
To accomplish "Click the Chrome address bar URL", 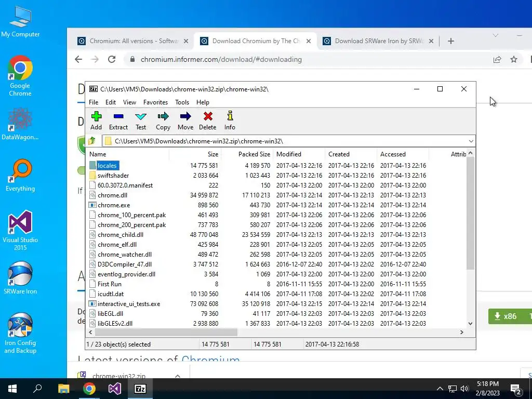I will click(221, 59).
